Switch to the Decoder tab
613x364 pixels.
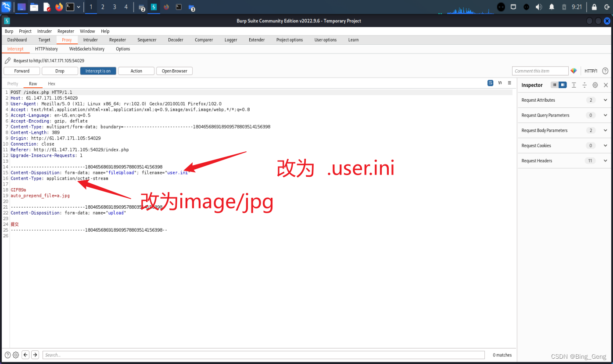pyautogui.click(x=176, y=40)
